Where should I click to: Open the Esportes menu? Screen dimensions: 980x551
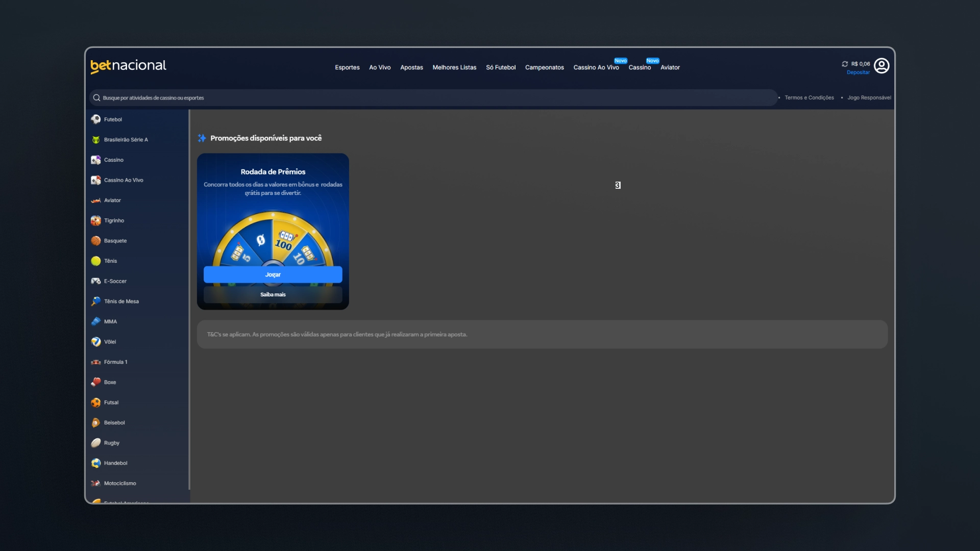347,67
